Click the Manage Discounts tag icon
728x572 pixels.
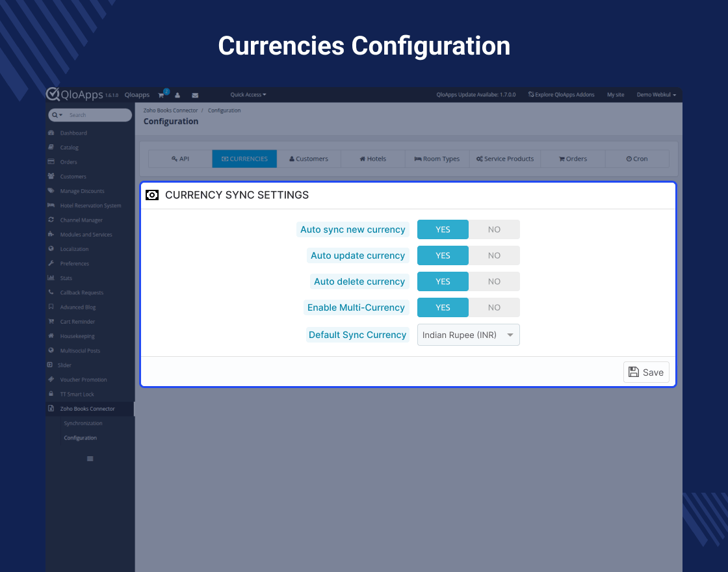(51, 191)
